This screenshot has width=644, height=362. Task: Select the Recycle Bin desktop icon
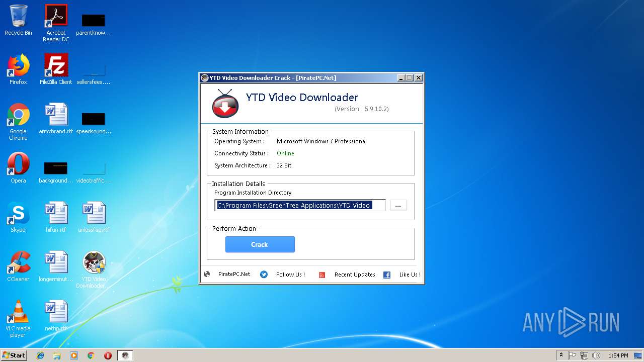[18, 20]
